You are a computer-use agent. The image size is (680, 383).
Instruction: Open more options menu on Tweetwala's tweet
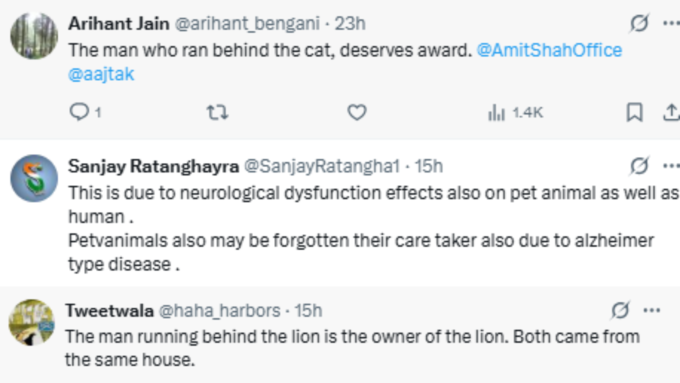pos(652,311)
